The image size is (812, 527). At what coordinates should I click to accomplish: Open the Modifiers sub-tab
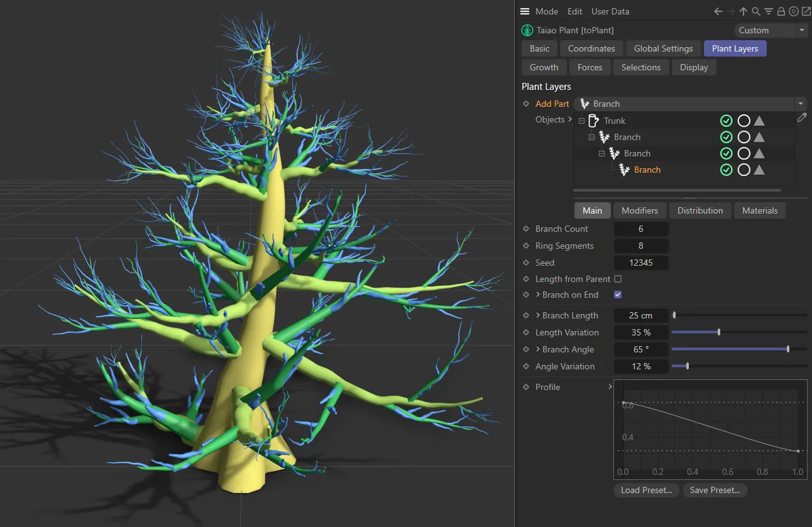(x=640, y=210)
